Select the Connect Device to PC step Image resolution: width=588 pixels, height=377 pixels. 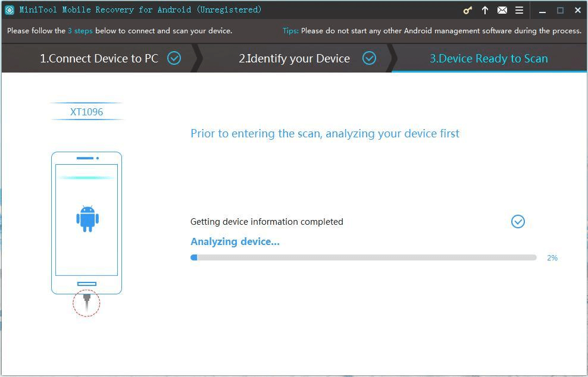click(99, 58)
